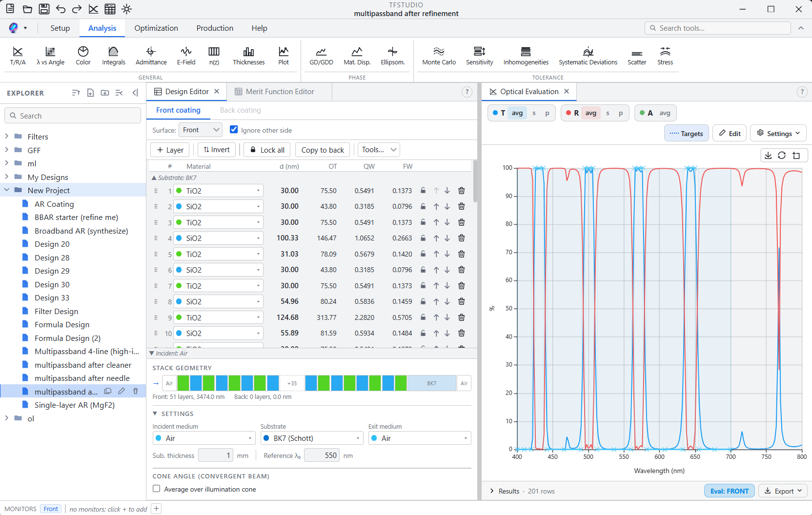This screenshot has height=515, width=812.
Task: Open the Scatter tool
Action: [x=636, y=56]
